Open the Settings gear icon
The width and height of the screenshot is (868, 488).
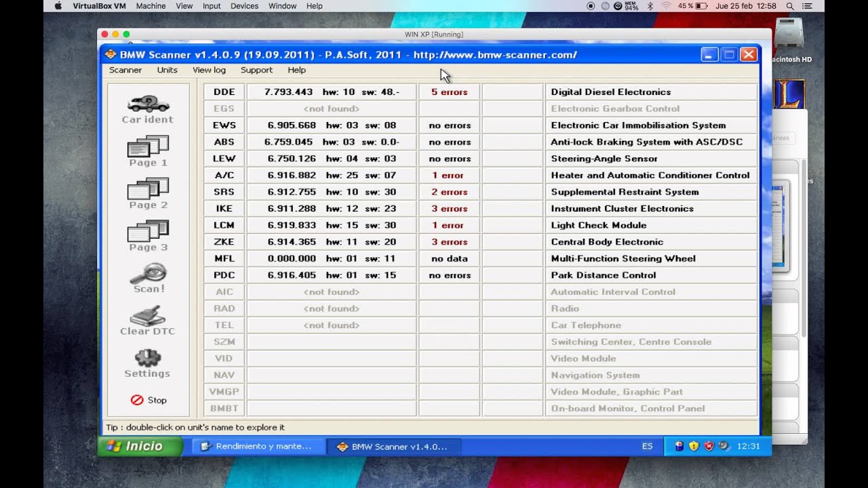pos(148,363)
